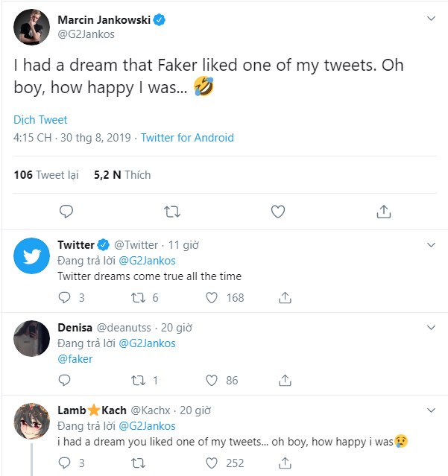Like the main Marcin Jankowski tweet

coord(278,212)
